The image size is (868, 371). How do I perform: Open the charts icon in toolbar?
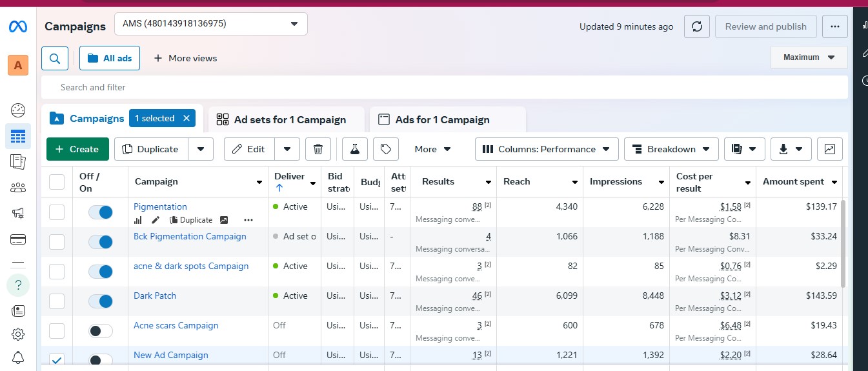point(830,149)
